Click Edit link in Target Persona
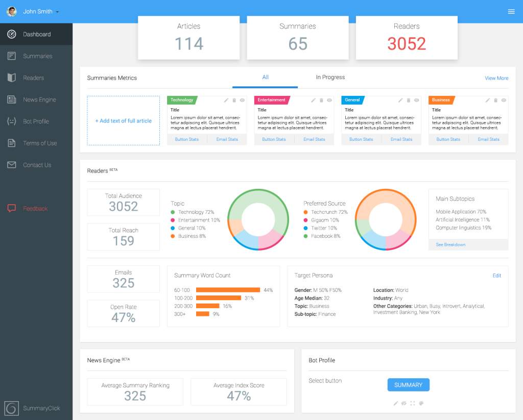The image size is (523, 420). (496, 276)
